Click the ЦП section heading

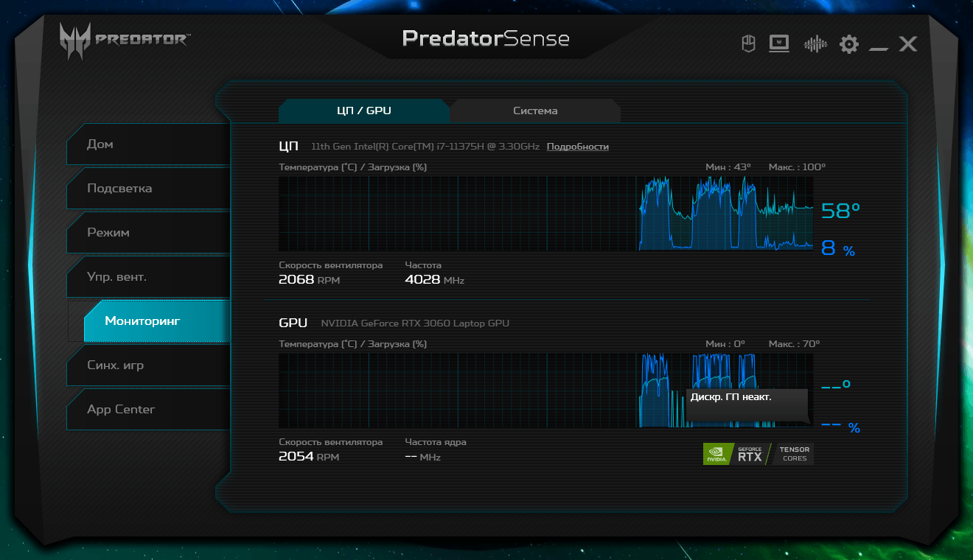tap(289, 146)
